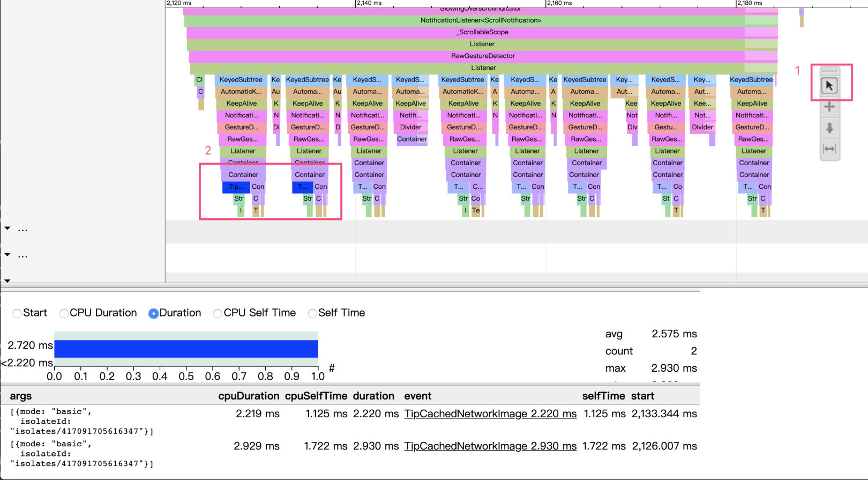Viewport: 868px width, 480px height.
Task: Select the Divider slice below Notifi...
Action: click(410, 127)
